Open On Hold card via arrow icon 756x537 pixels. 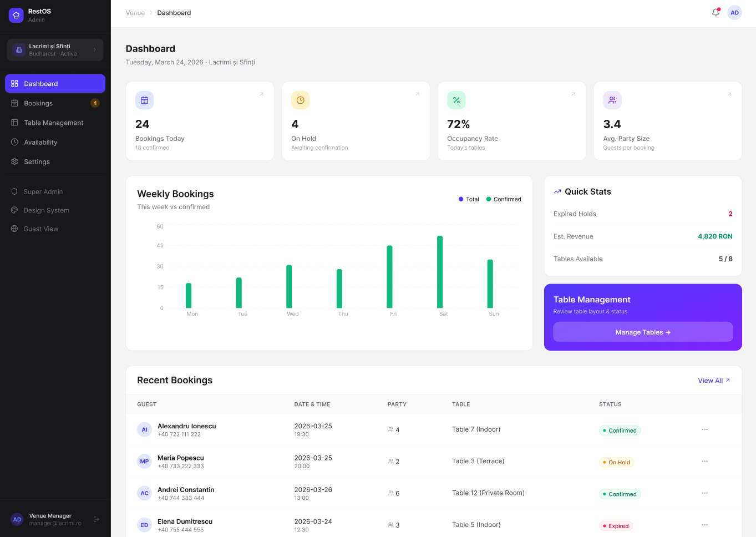click(418, 94)
